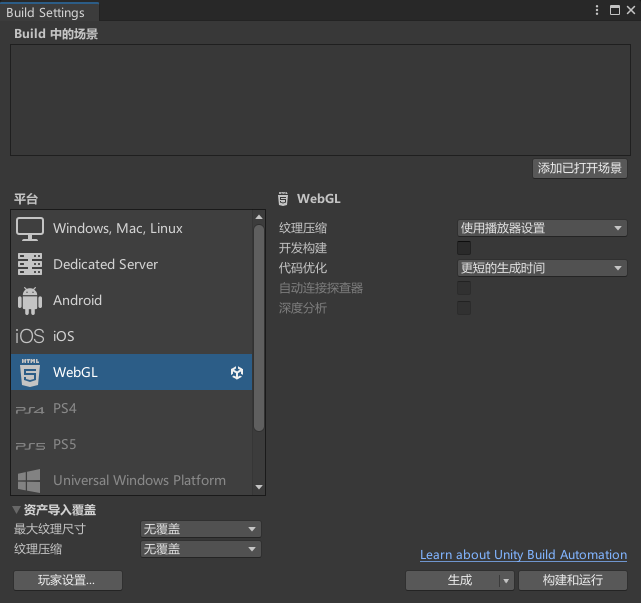Click the iOS platform logo icon
The image size is (641, 603).
tap(29, 336)
